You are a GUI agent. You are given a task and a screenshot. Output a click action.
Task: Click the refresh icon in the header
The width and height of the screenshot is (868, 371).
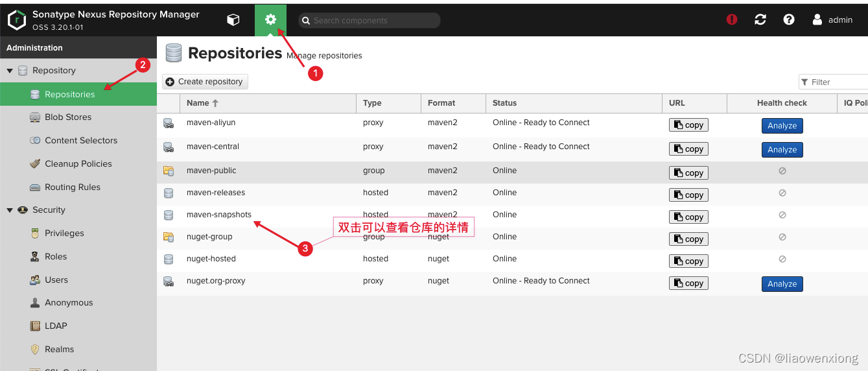coord(760,19)
